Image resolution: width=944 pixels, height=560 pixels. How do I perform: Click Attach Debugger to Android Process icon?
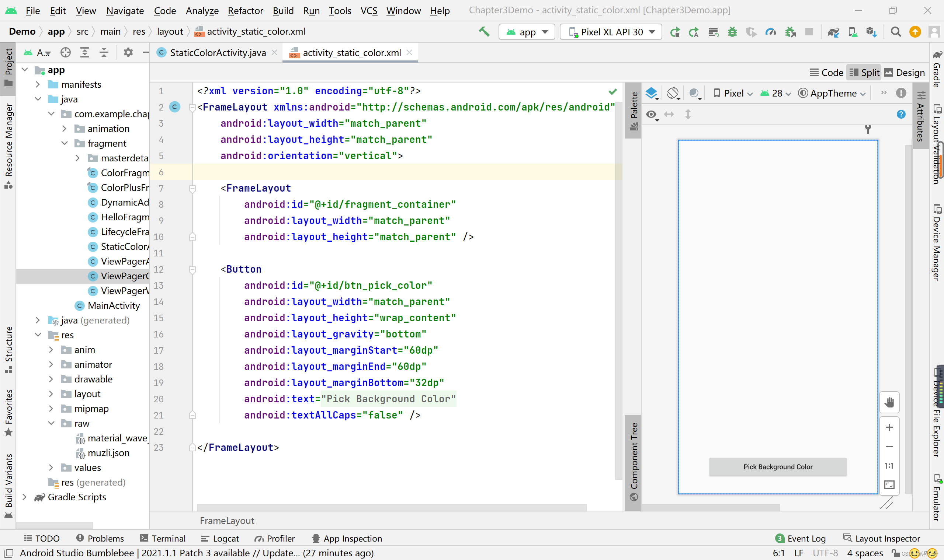click(790, 32)
